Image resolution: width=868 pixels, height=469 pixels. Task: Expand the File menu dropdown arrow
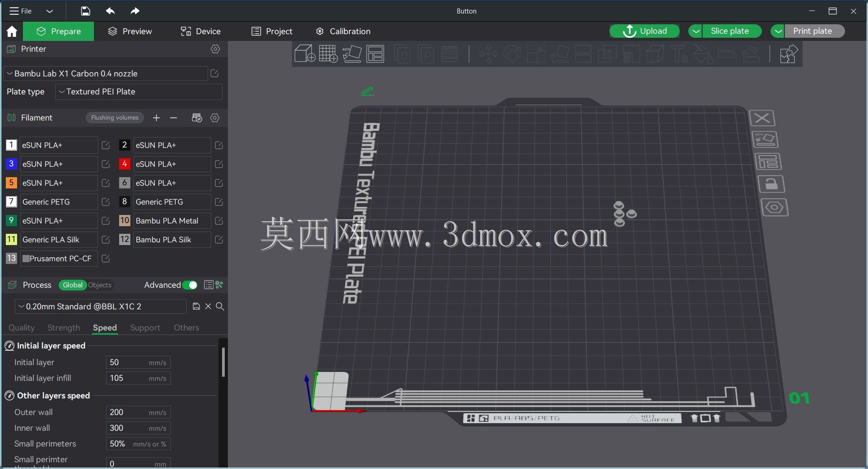tap(50, 11)
